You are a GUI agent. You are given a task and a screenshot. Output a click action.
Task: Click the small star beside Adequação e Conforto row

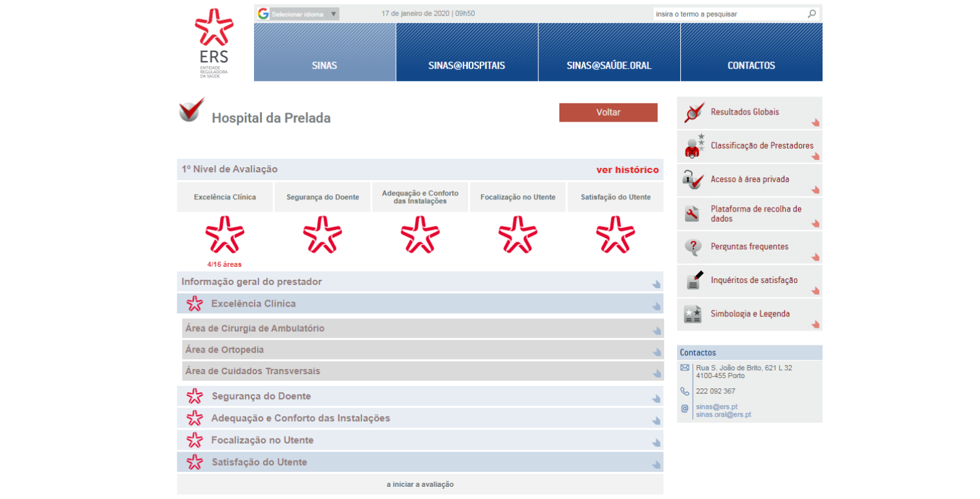tap(194, 418)
